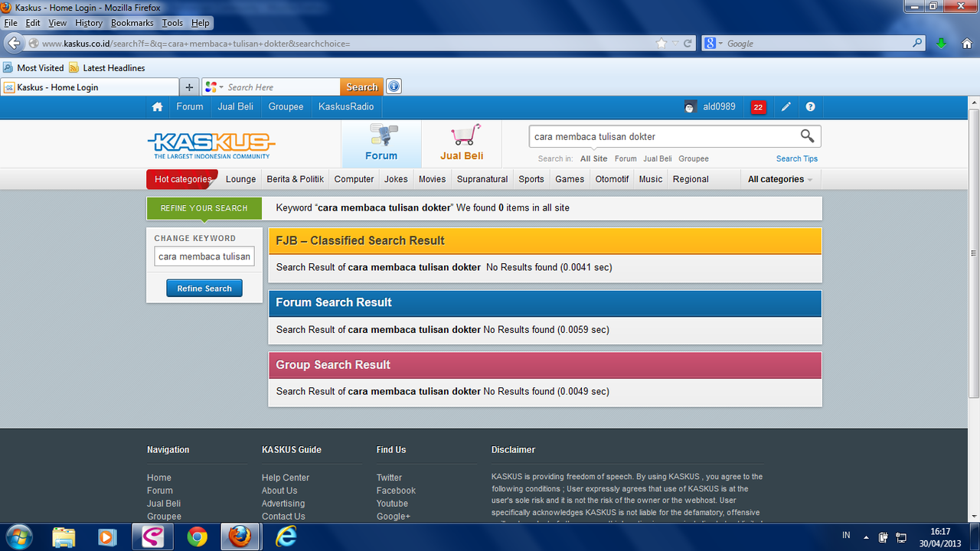This screenshot has height=551, width=980.
Task: Open the help question mark icon
Action: tap(810, 107)
